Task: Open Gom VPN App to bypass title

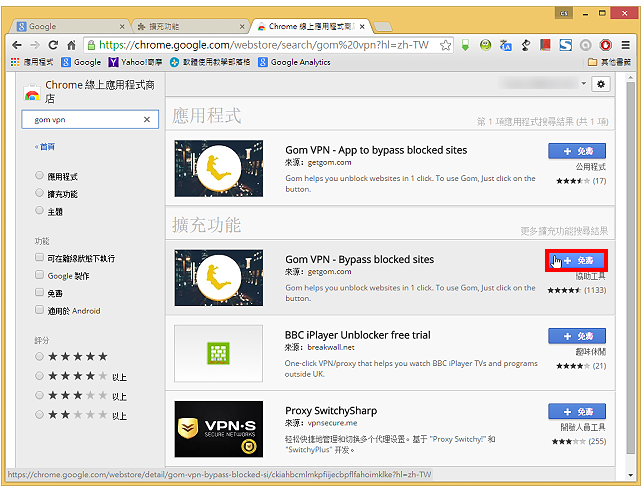Action: click(376, 150)
